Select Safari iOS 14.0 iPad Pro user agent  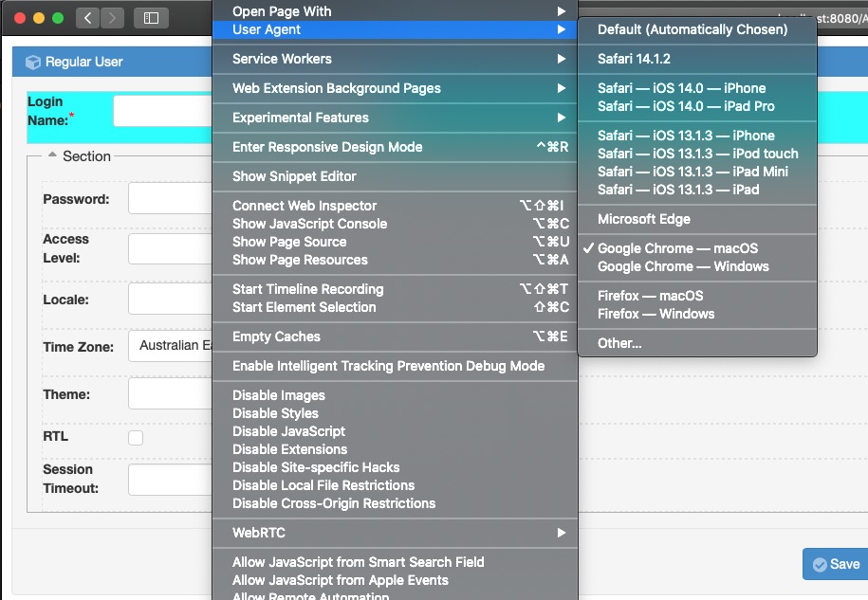[x=697, y=106]
